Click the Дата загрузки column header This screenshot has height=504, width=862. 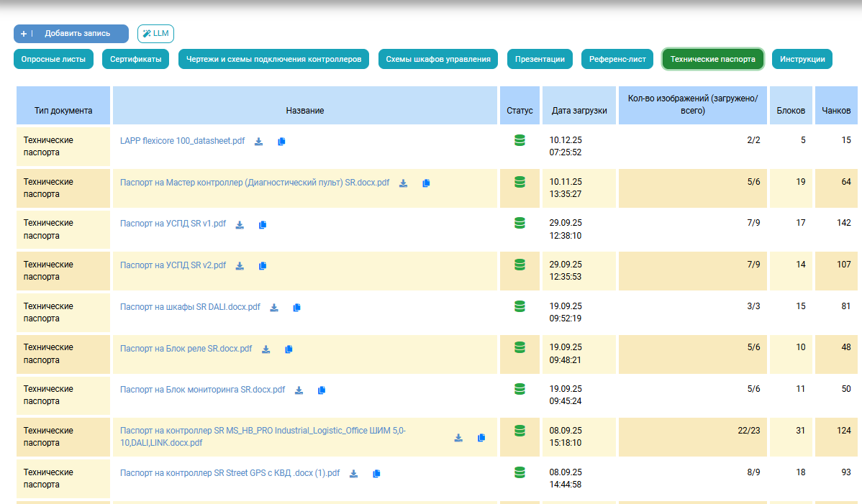579,111
